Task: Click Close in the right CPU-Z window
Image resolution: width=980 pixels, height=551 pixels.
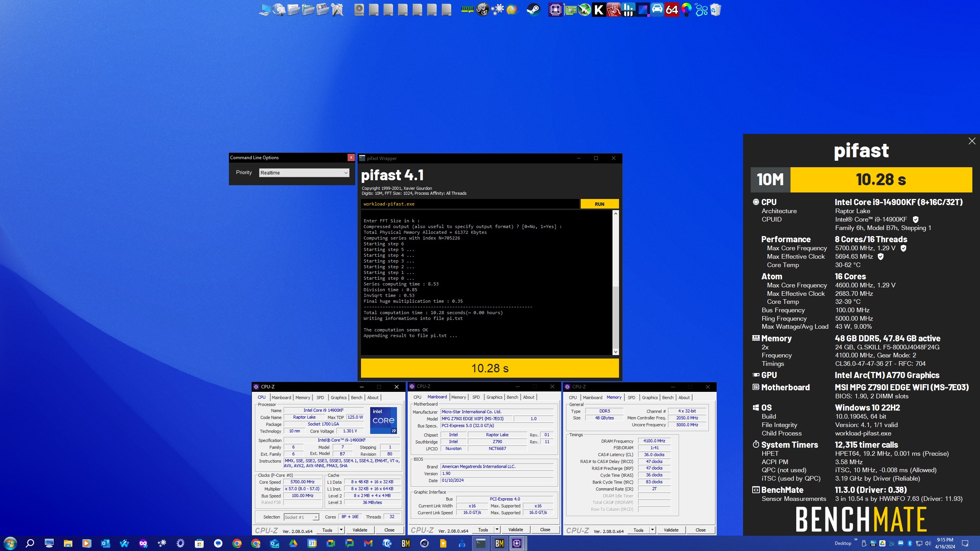Action: coord(701,530)
